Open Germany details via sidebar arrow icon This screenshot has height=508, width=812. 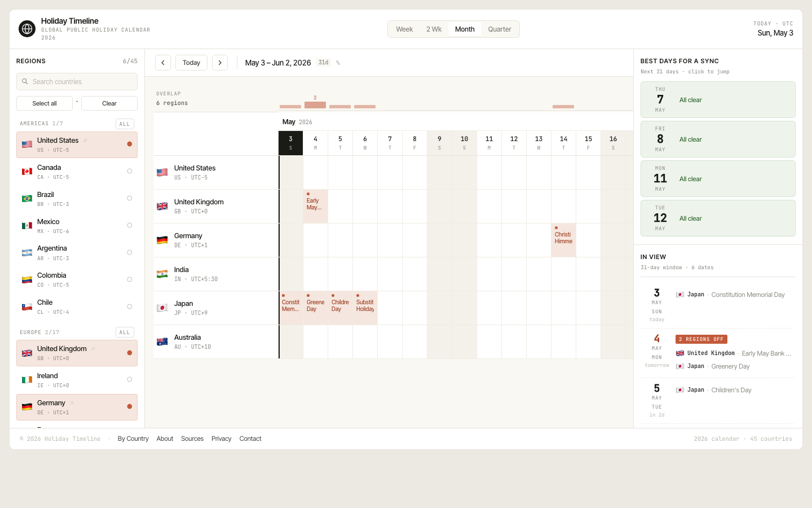pyautogui.click(x=72, y=403)
